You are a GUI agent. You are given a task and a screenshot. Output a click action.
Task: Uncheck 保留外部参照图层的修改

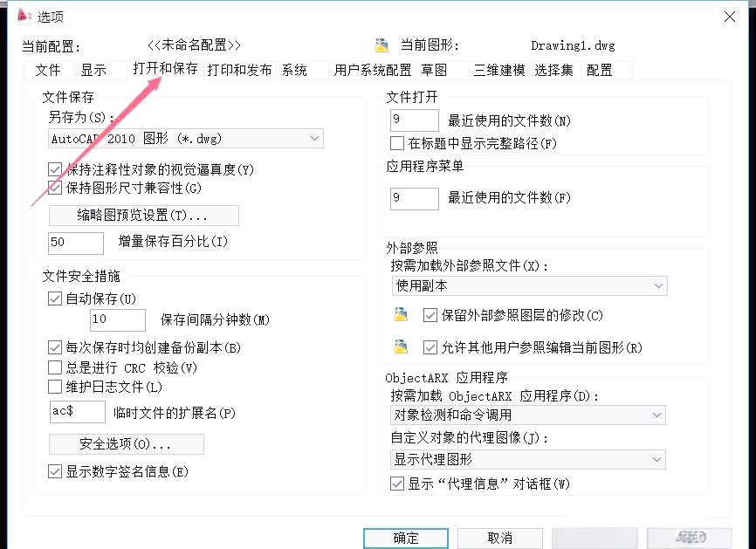coord(430,315)
